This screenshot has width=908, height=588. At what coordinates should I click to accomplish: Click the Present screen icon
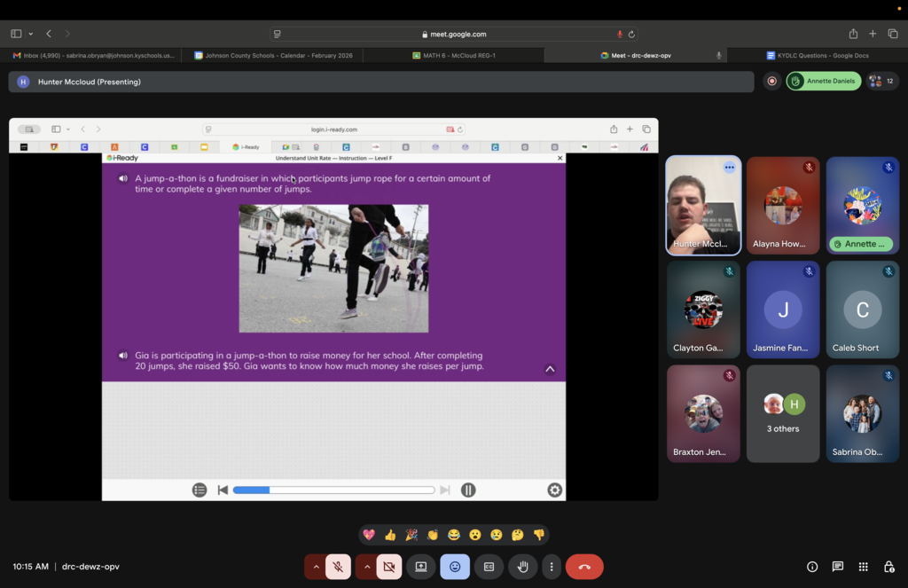coord(420,567)
